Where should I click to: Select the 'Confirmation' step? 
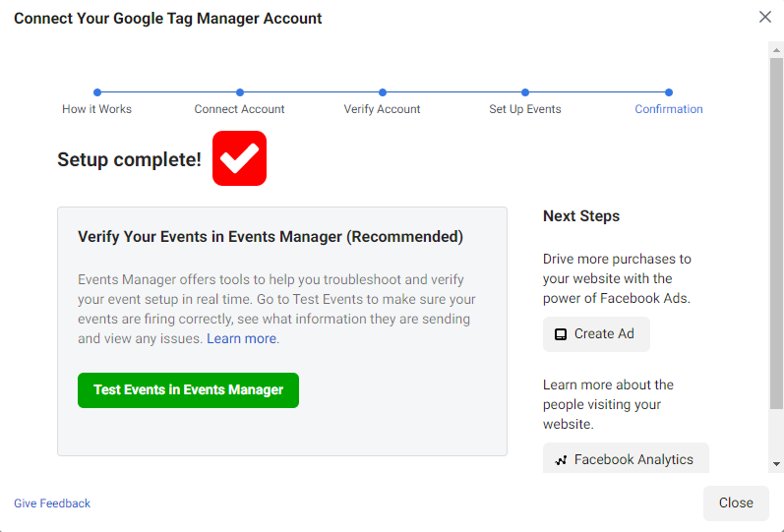669,109
